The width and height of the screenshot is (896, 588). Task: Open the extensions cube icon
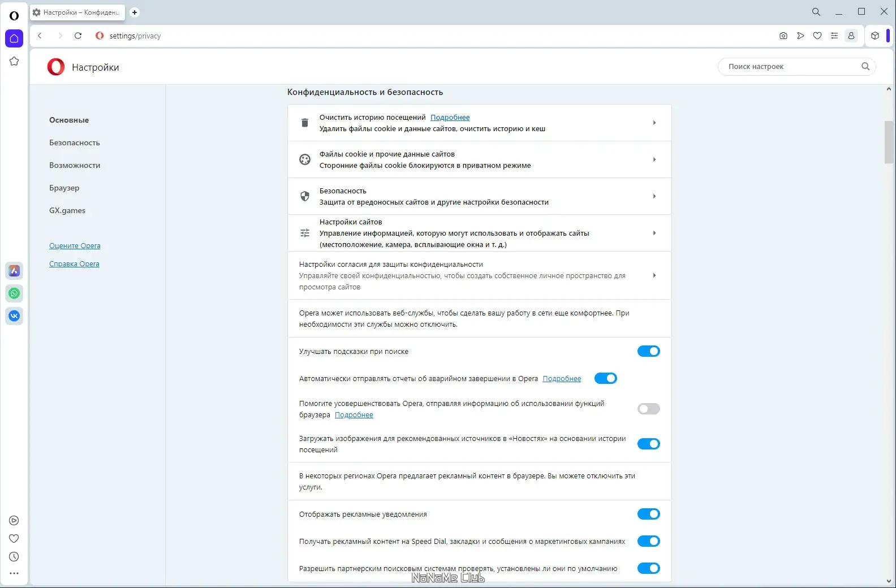[875, 36]
